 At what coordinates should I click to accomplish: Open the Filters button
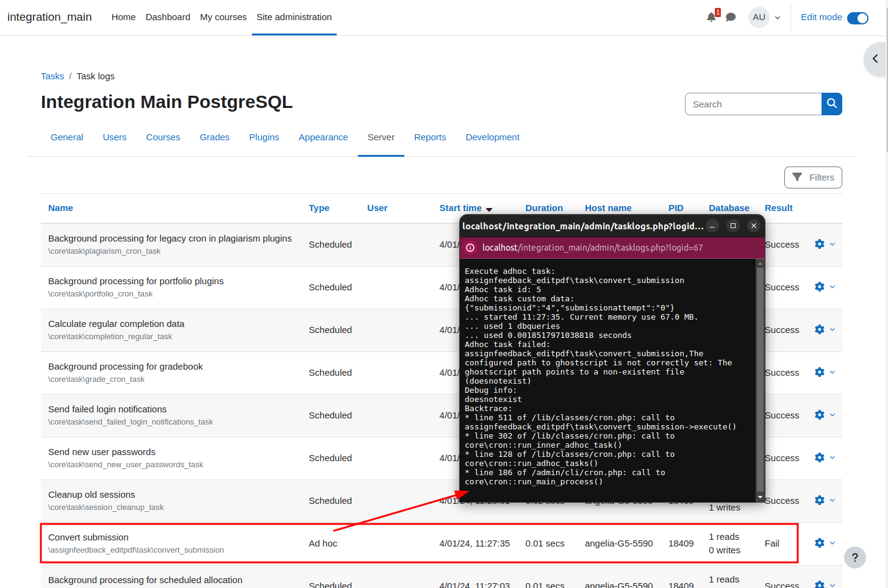(813, 177)
